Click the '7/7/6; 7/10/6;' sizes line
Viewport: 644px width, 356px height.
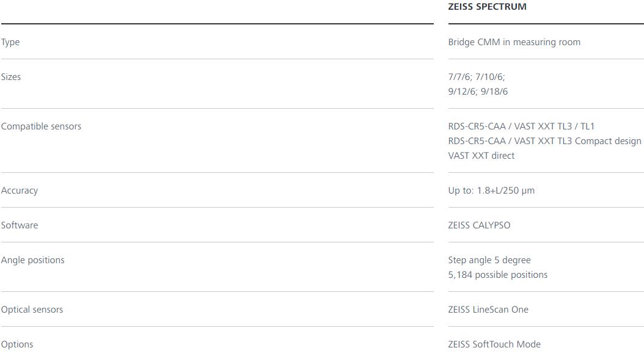[476, 77]
